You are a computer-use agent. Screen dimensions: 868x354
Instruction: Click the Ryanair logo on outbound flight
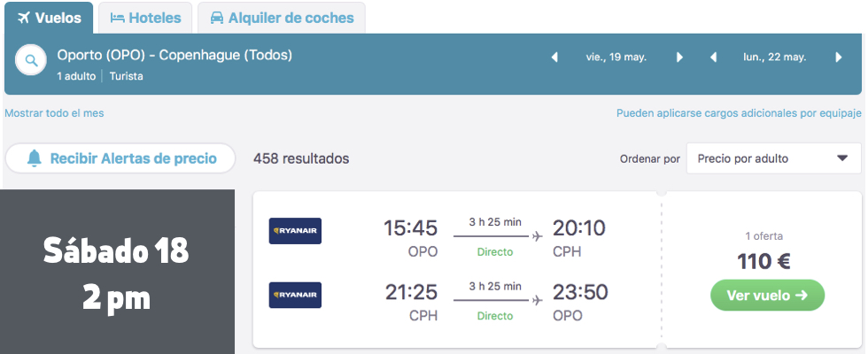coord(295,231)
